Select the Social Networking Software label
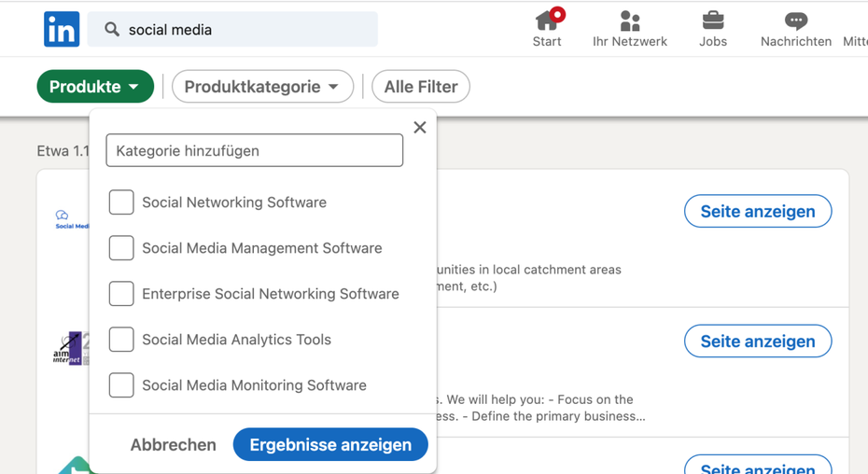This screenshot has height=474, width=868. coord(234,202)
